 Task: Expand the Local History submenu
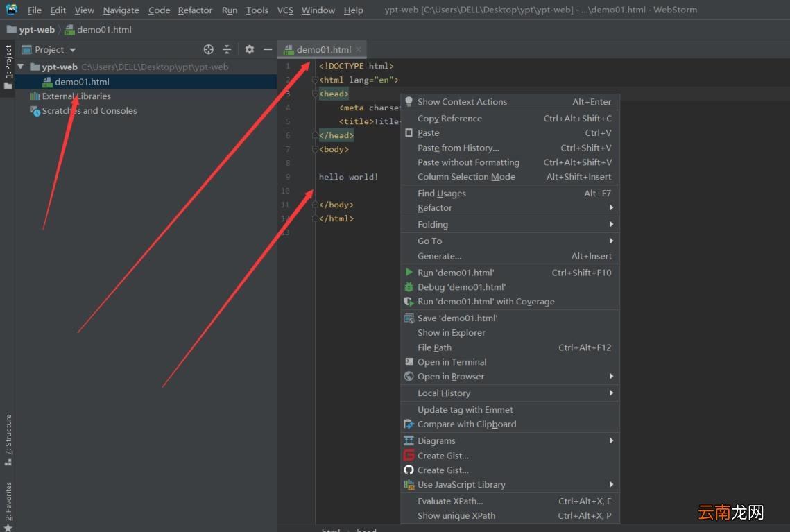(x=510, y=393)
